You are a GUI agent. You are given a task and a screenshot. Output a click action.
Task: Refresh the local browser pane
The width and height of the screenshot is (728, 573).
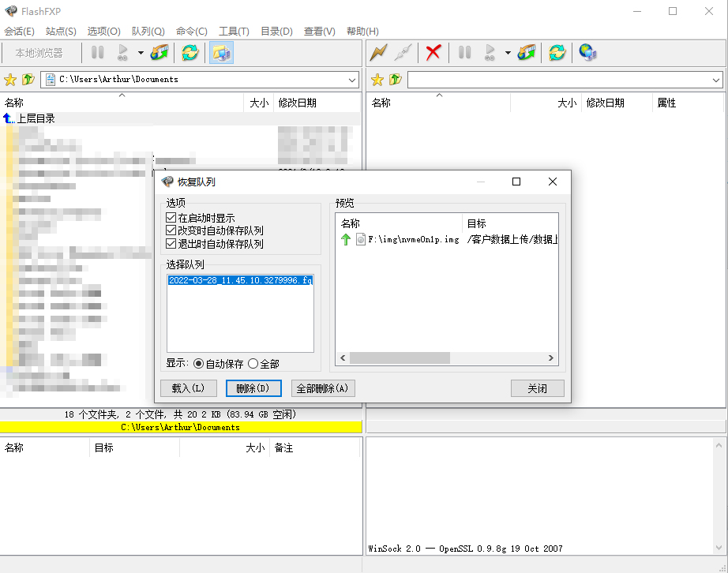(x=190, y=52)
